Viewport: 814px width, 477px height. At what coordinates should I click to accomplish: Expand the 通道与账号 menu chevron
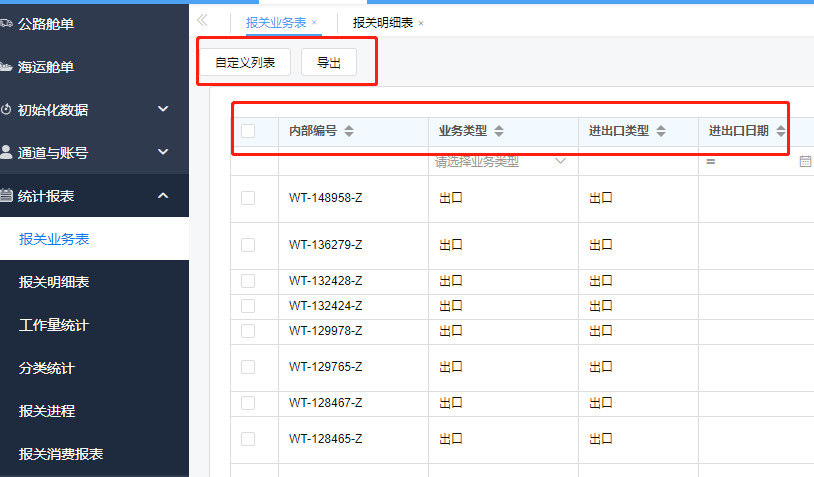(x=163, y=152)
